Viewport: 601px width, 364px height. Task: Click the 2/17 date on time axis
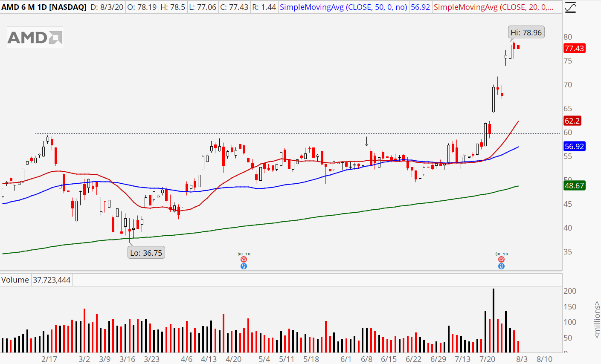49,359
